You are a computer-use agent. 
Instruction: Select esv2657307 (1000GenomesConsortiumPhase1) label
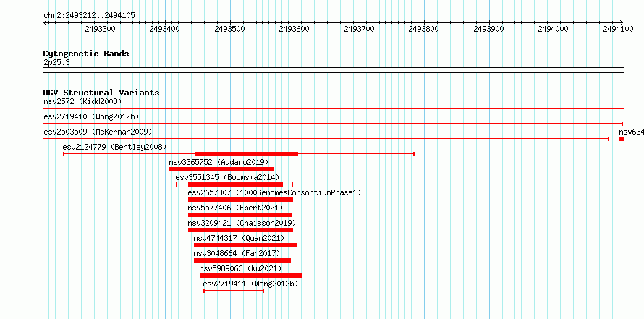[x=274, y=192]
